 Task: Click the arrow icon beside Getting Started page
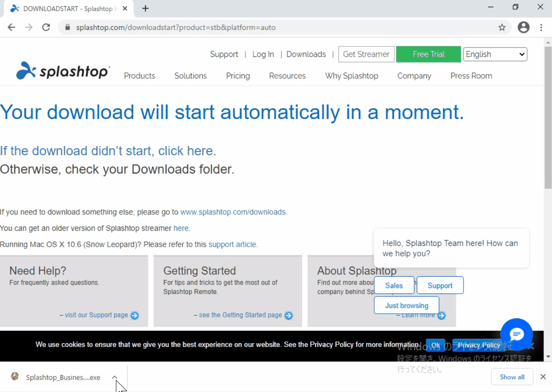point(289,315)
